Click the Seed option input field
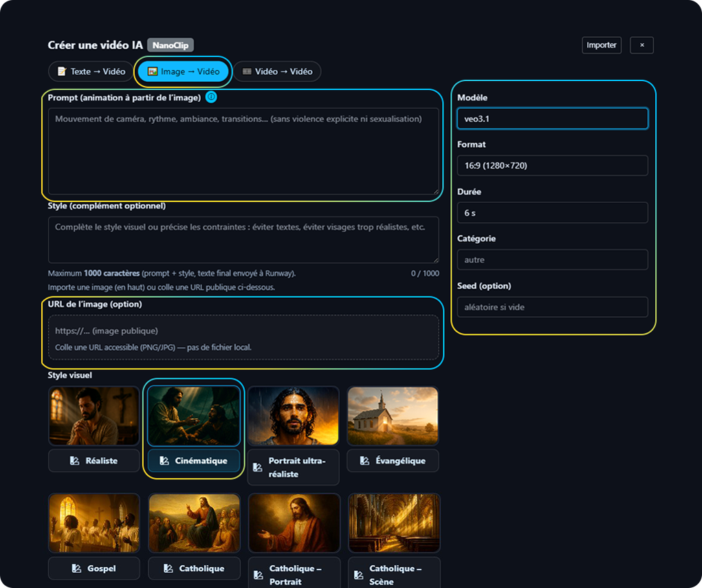Viewport: 702px width, 588px height. point(552,307)
